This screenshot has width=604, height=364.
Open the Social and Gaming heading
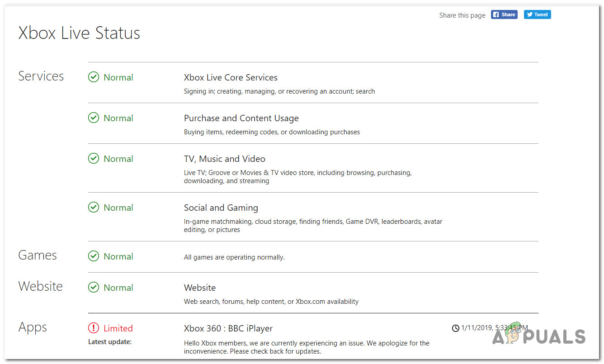(221, 208)
